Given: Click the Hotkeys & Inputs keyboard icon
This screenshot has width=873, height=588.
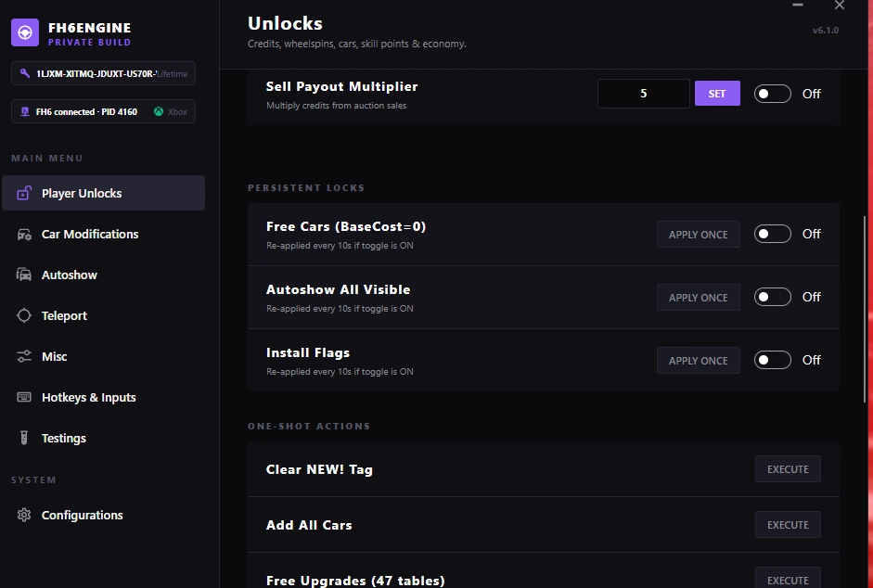Looking at the screenshot, I should click(24, 397).
